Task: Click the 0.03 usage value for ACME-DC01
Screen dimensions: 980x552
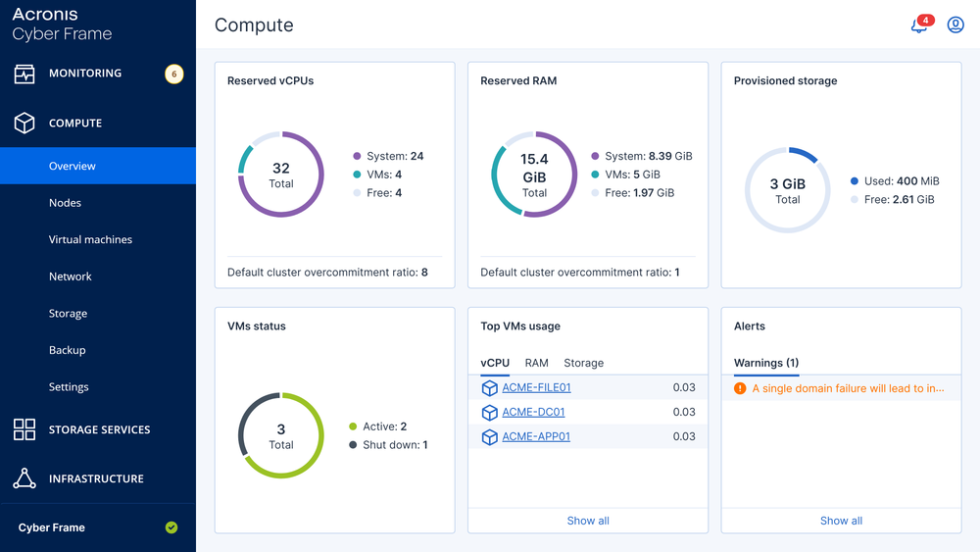Action: [684, 412]
